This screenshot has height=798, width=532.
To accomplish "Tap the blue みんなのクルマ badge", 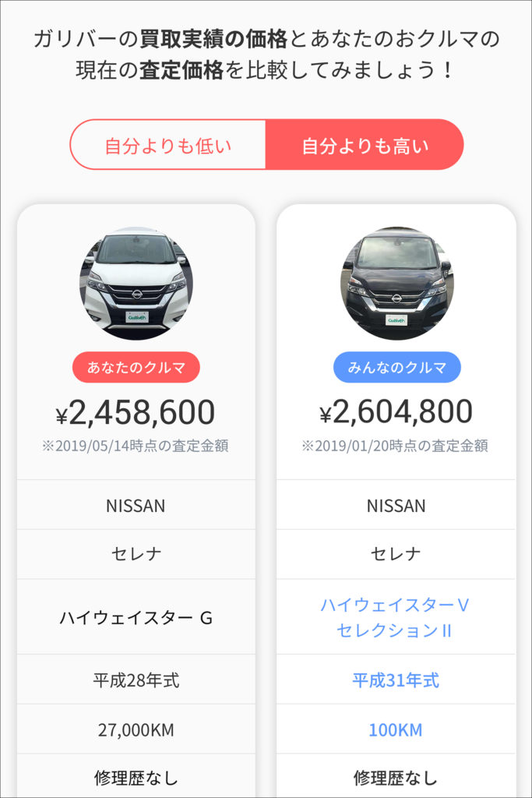I will (x=396, y=367).
